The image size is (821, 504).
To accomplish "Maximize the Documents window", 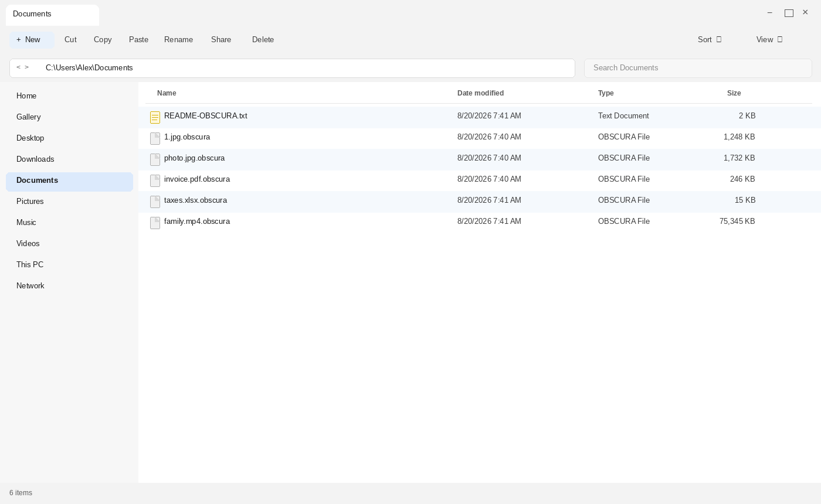I will [789, 13].
